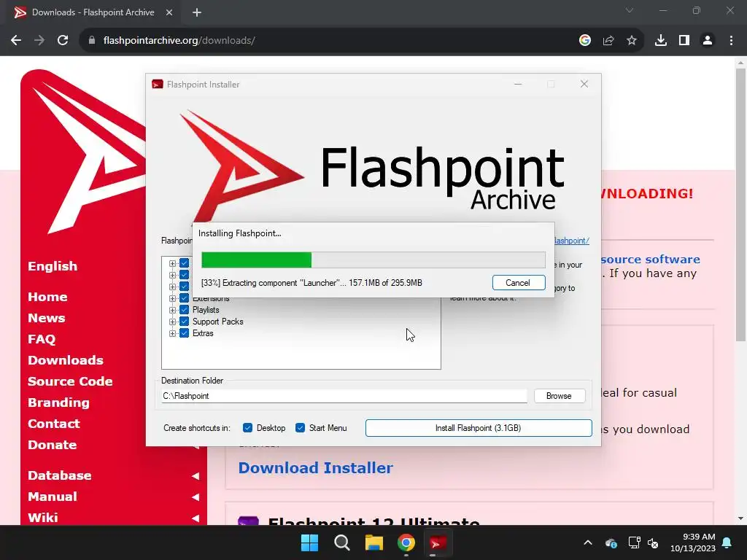Click the installation progress bar
The width and height of the screenshot is (747, 560).
pyautogui.click(x=373, y=260)
